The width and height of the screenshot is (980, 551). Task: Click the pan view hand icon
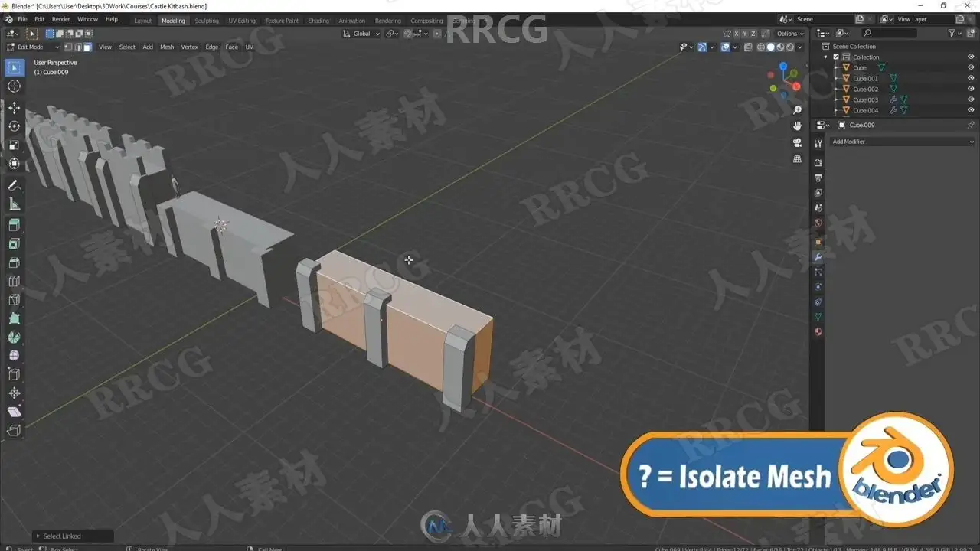click(x=797, y=126)
